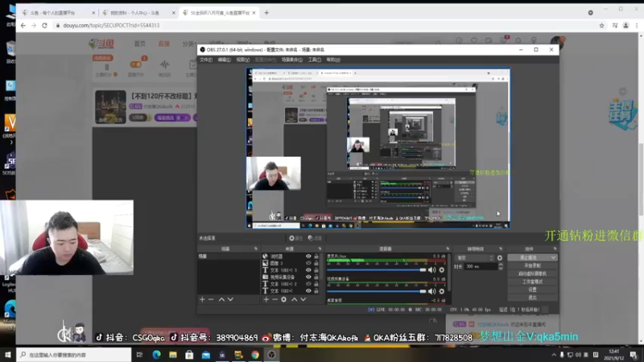Enable 工作室模式 studio mode

point(532,282)
